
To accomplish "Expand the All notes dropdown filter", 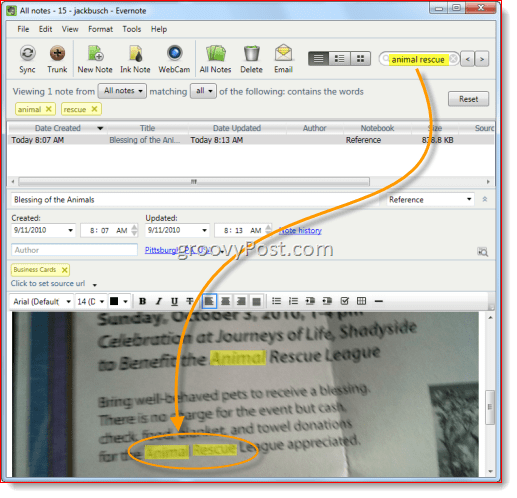I will click(122, 91).
